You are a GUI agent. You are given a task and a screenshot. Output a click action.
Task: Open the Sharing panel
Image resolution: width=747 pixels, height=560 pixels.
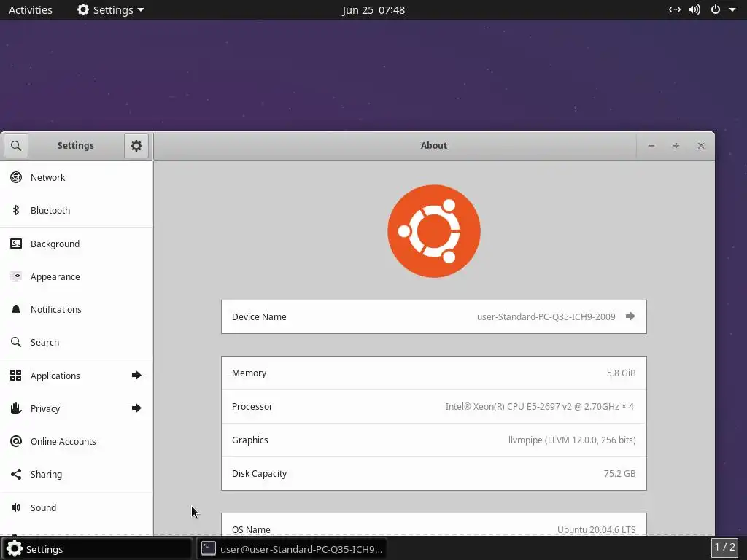(76, 474)
